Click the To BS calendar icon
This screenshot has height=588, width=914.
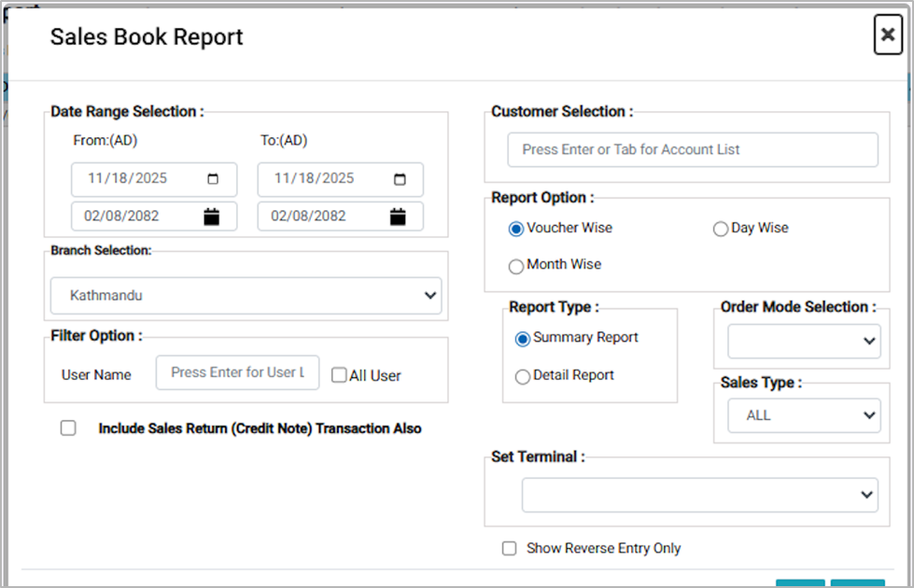(x=399, y=217)
